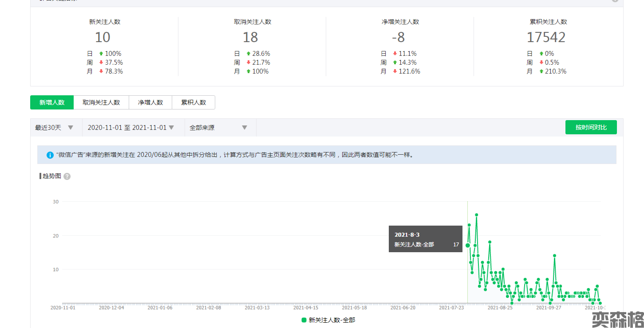
Task: Switch to 取消关注人数 tab
Action: coord(101,102)
